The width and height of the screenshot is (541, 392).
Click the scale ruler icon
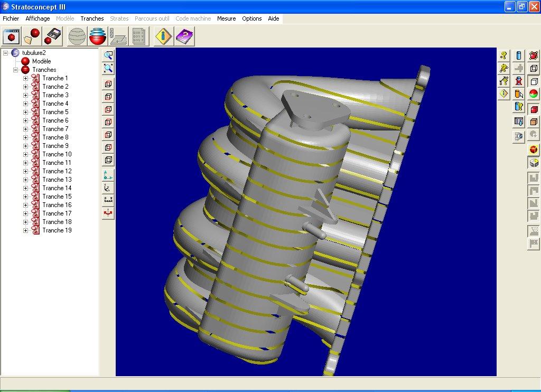click(108, 200)
